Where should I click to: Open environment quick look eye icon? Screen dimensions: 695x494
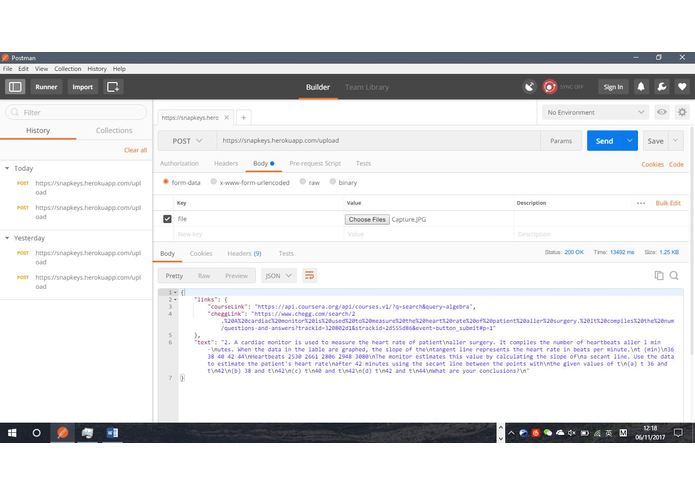(662, 112)
